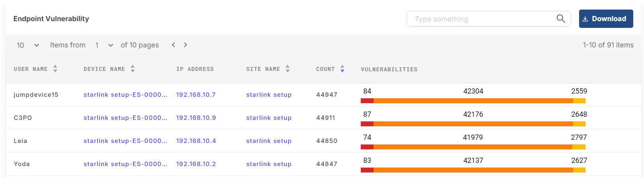Image resolution: width=644 pixels, height=178 pixels.
Task: Click the Download button
Action: click(x=606, y=19)
